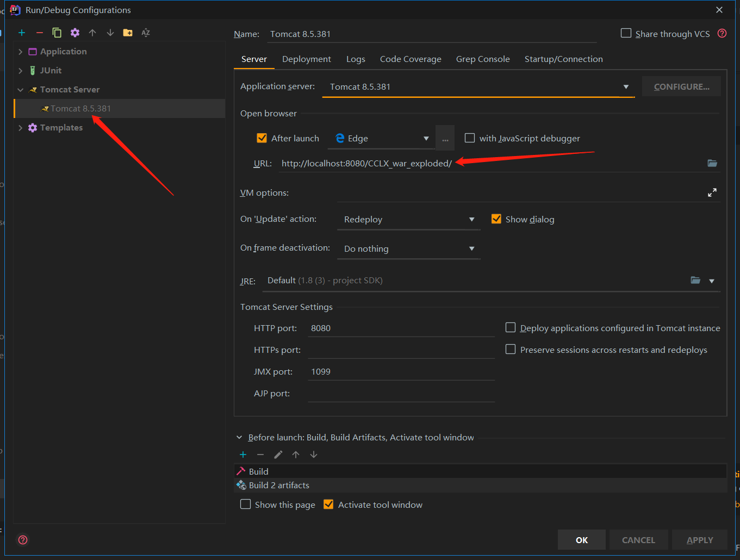The height and width of the screenshot is (560, 740).
Task: Add a new run configuration
Action: click(22, 32)
